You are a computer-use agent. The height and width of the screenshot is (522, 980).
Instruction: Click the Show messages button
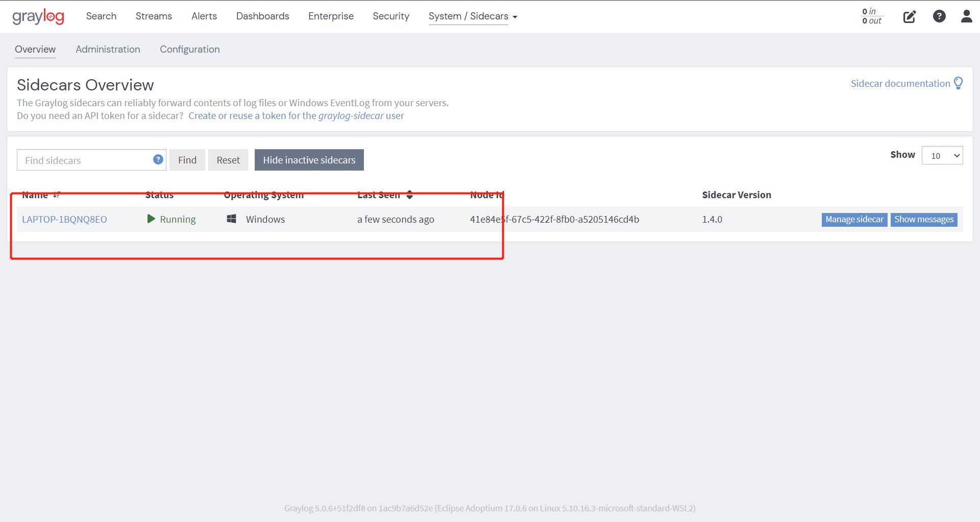(924, 219)
